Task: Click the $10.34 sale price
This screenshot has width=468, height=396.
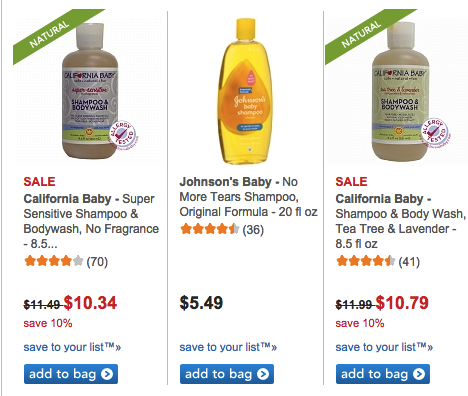Action: tap(90, 303)
